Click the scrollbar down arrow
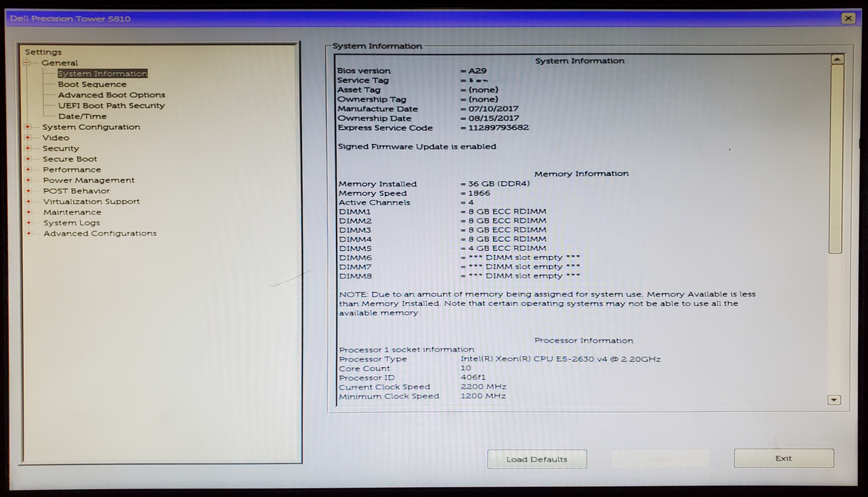868x497 pixels. (835, 400)
